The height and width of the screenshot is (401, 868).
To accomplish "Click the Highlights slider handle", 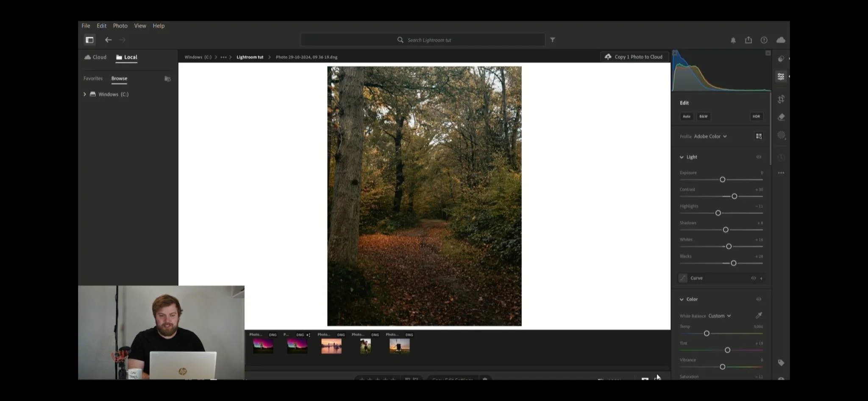I will tap(718, 213).
